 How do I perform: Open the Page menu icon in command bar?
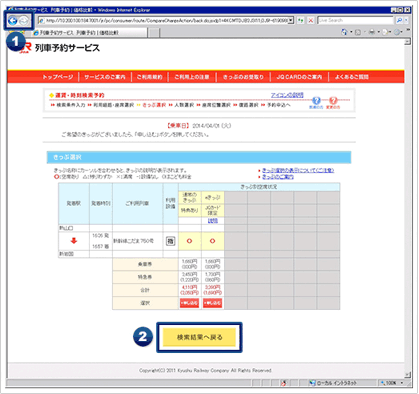(384, 32)
